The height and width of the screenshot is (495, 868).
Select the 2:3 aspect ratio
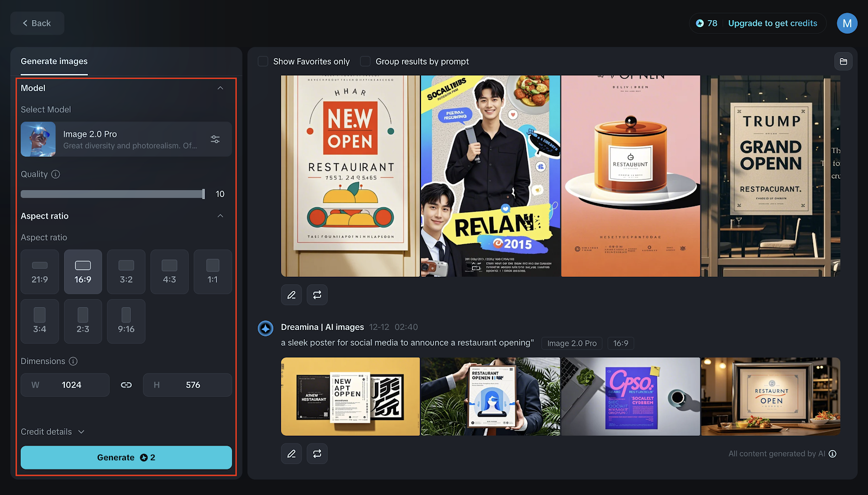[83, 321]
